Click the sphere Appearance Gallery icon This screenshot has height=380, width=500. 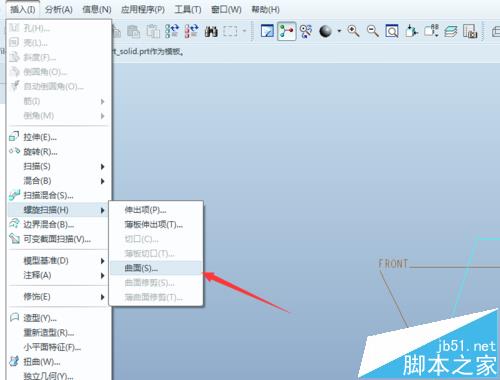tap(325, 31)
